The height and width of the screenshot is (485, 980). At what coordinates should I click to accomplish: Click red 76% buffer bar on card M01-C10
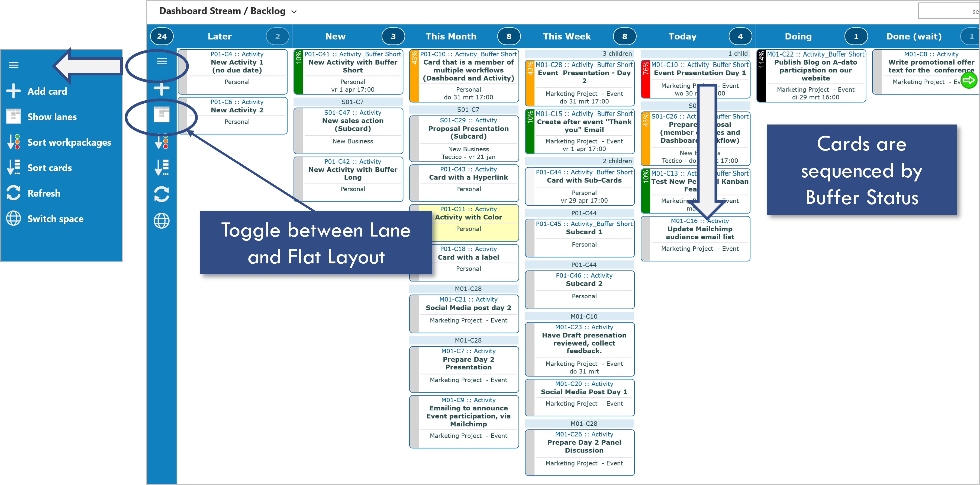click(646, 79)
